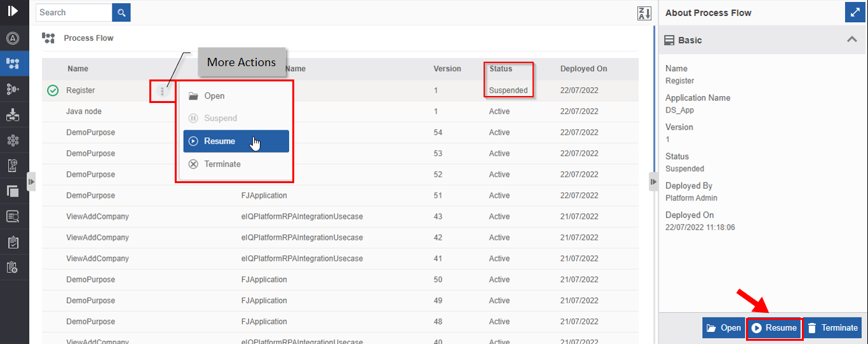Collapse the right details panel with the arrow handle
Image resolution: width=868 pixels, height=344 pixels.
click(x=653, y=181)
